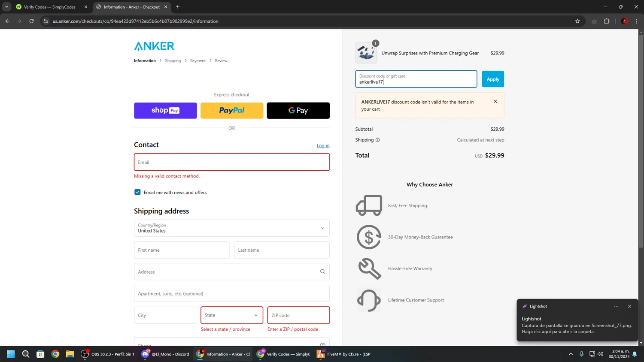Open the Country/Region dropdown
The image size is (644, 362).
point(232,228)
